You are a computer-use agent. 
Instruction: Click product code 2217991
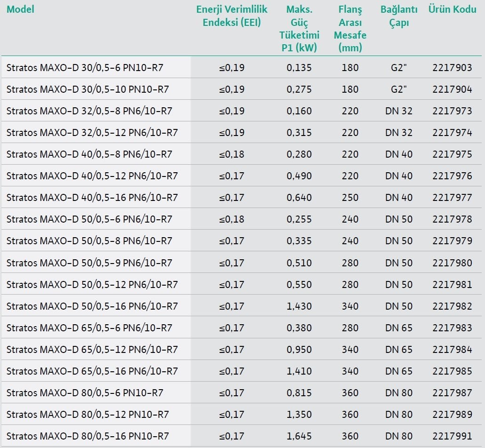pyautogui.click(x=452, y=436)
